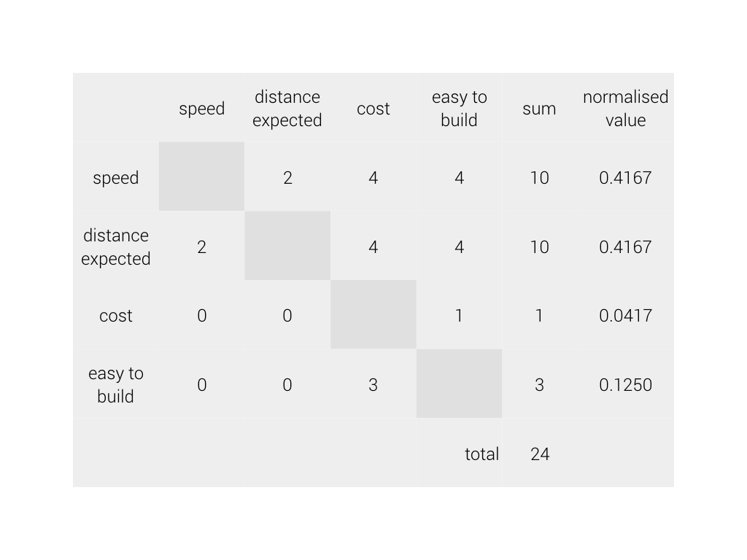Viewport: 747px width, 560px height.
Task: Select the normalised value header cell
Action: pos(625,108)
